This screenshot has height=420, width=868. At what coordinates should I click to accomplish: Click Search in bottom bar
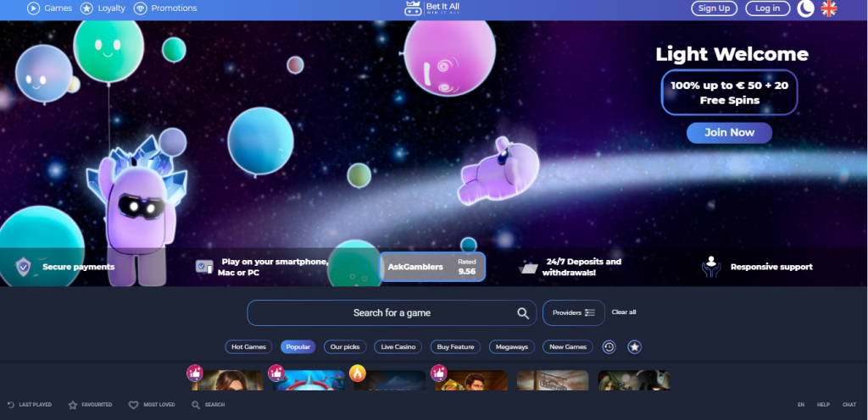[209, 405]
